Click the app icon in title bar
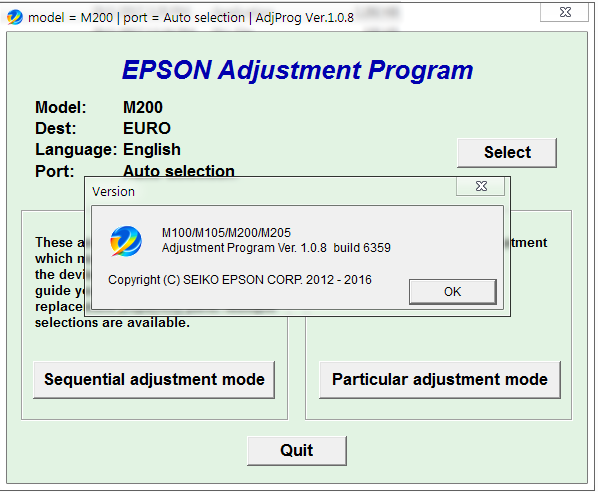Viewport: 598px width, 492px height. [x=15, y=17]
